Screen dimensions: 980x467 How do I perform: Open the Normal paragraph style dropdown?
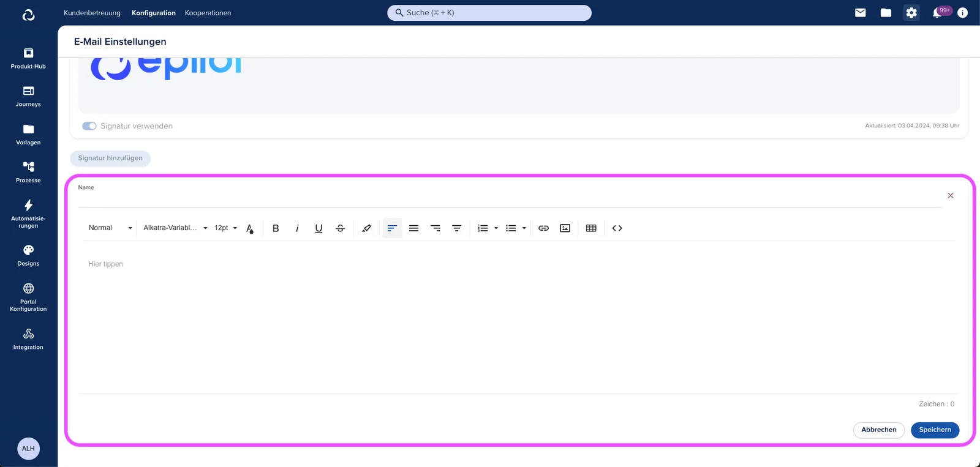(x=110, y=228)
